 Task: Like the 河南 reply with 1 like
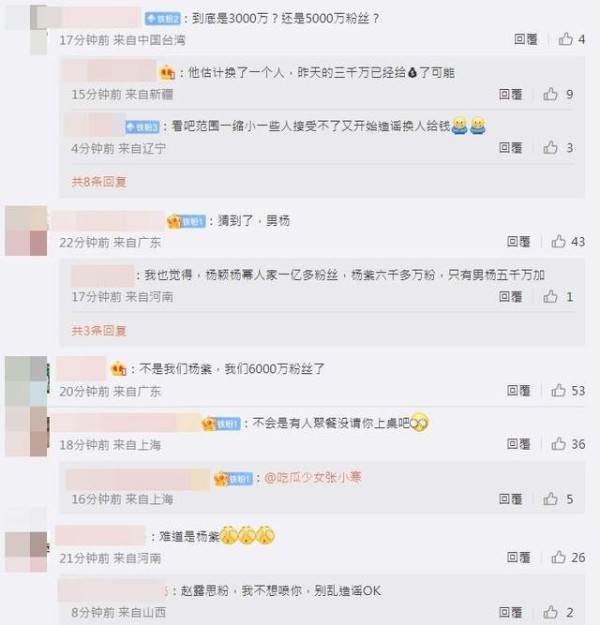point(550,296)
